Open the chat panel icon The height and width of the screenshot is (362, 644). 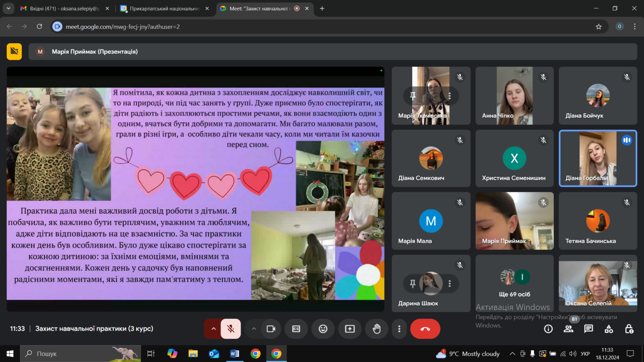coord(589,329)
